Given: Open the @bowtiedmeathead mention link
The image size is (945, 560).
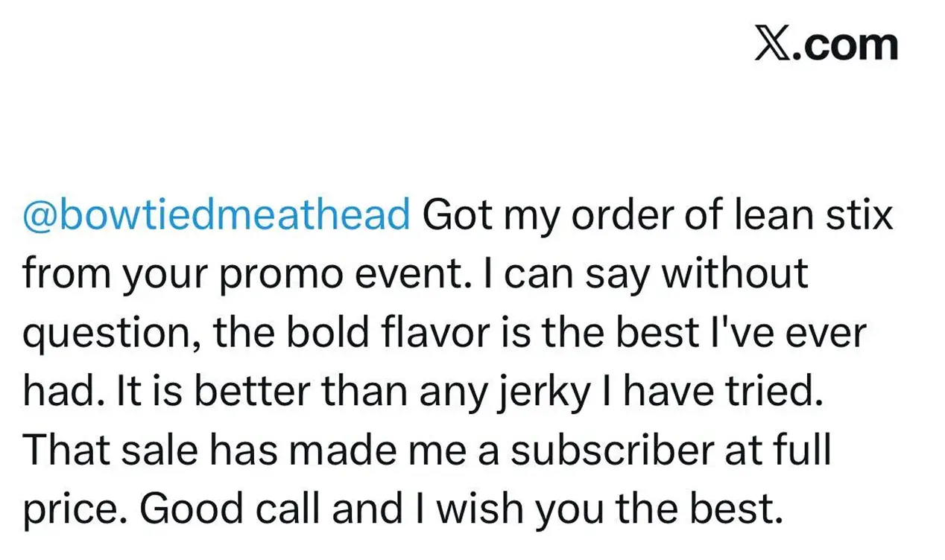Looking at the screenshot, I should click(x=217, y=217).
